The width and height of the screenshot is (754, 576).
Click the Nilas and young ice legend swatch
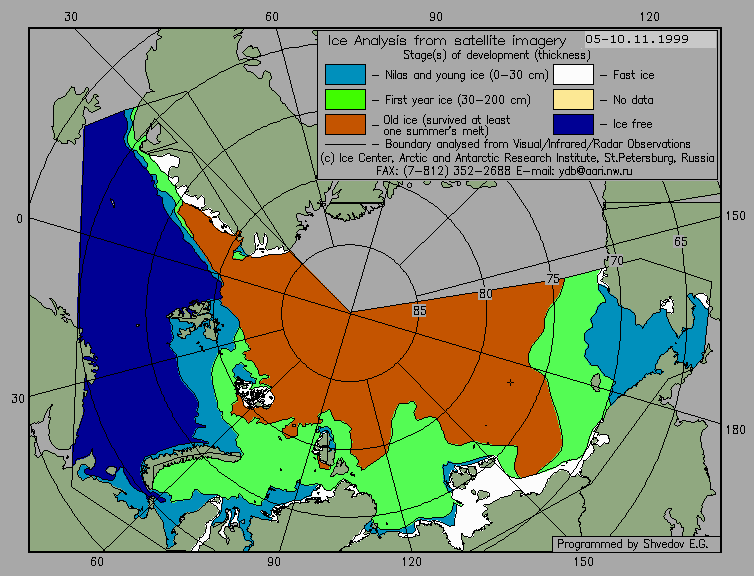click(x=345, y=75)
